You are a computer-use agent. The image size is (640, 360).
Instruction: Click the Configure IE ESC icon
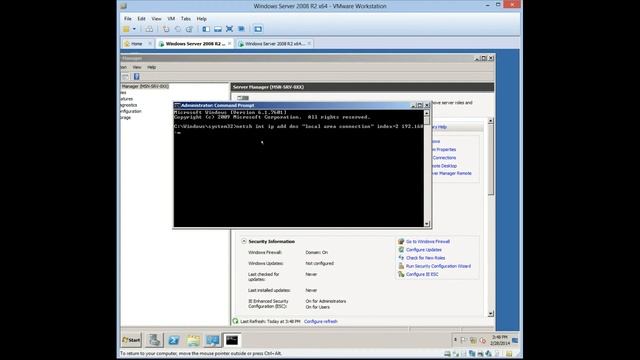(401, 274)
